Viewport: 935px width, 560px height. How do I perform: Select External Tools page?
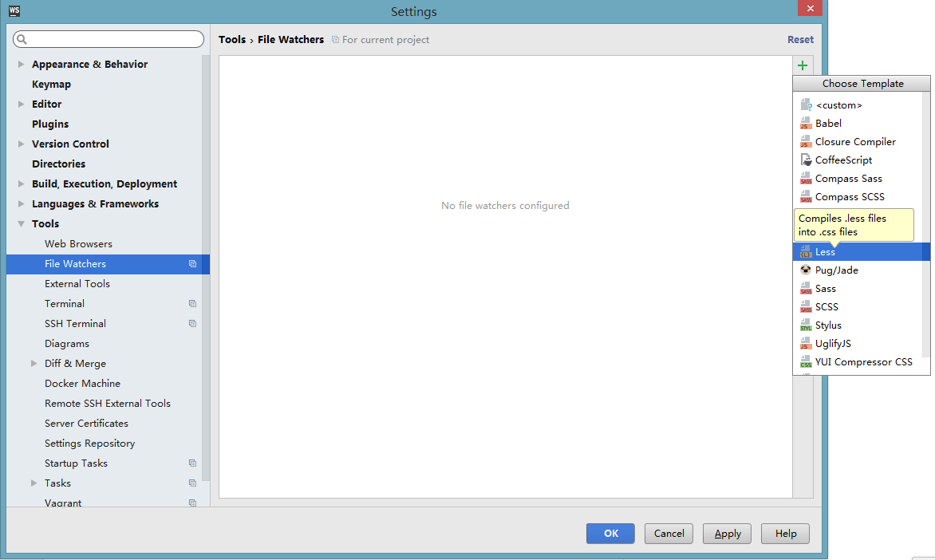[77, 284]
